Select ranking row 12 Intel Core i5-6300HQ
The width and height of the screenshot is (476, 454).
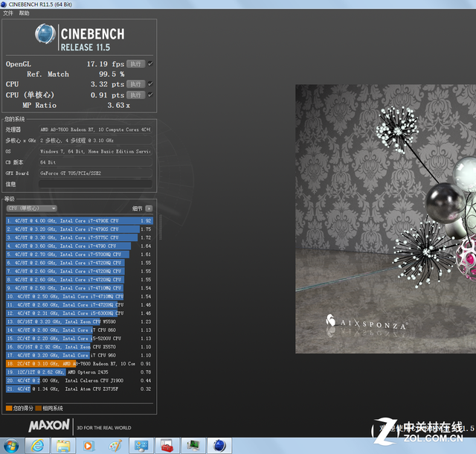[x=80, y=313]
